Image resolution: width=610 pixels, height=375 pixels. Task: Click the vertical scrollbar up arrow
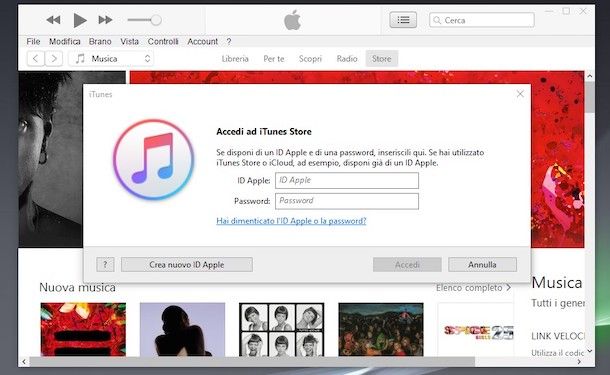590,76
